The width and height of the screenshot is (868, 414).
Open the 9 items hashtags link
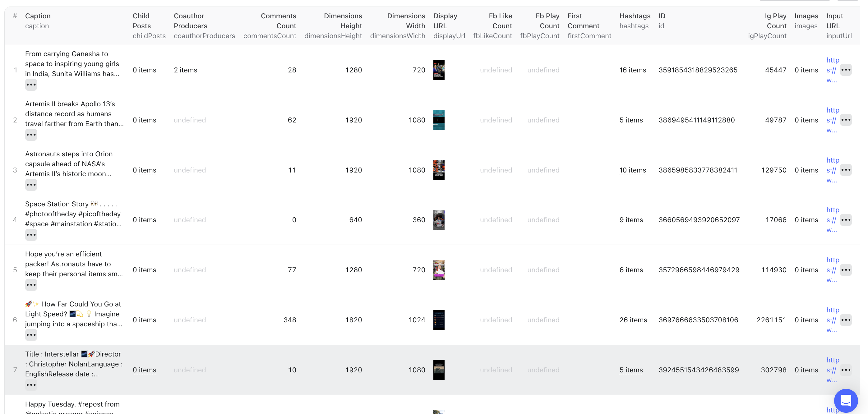[631, 220]
